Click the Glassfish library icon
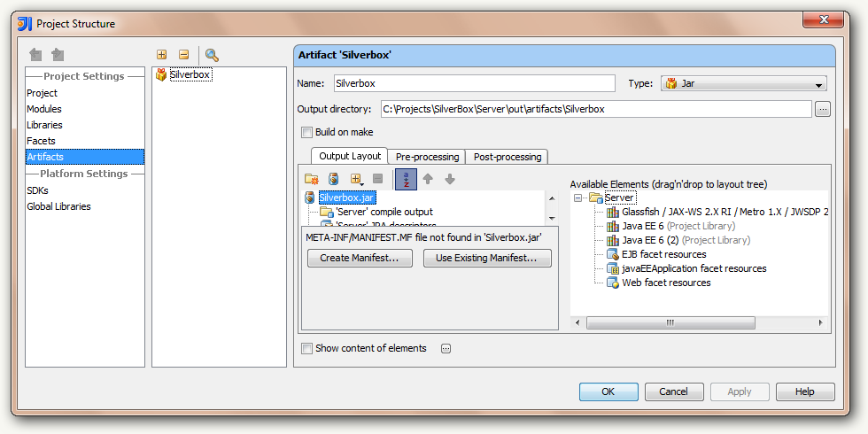Image resolution: width=868 pixels, height=434 pixels. 612,212
